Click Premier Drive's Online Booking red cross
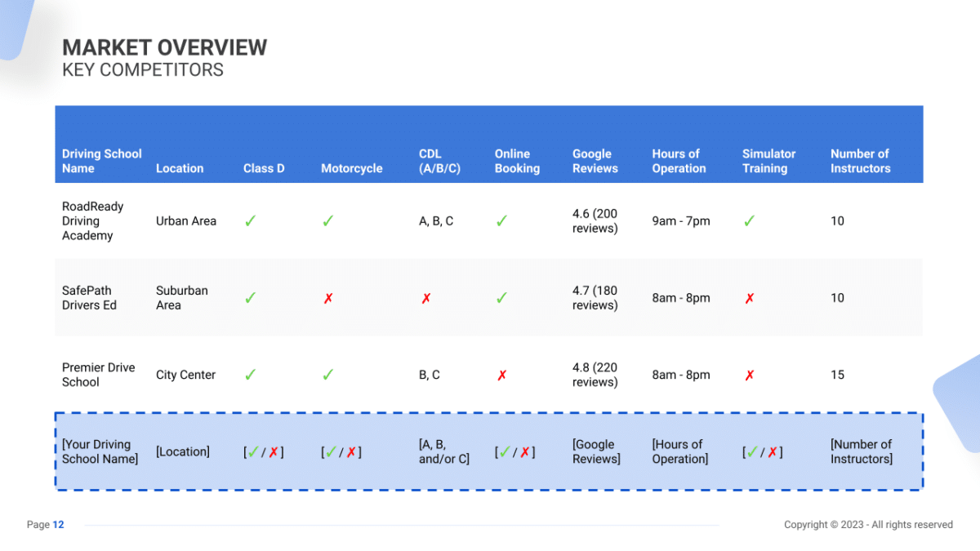This screenshot has height=551, width=980. (x=501, y=375)
